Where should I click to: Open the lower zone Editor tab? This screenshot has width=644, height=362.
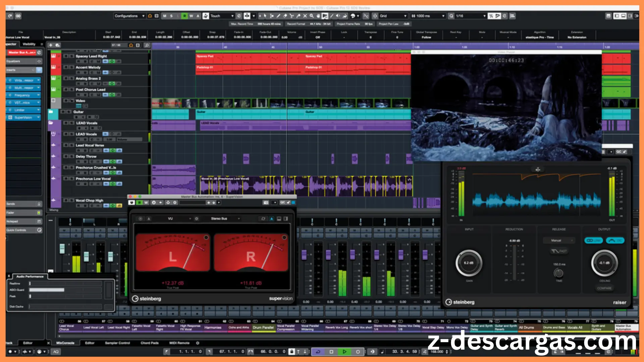(x=90, y=343)
